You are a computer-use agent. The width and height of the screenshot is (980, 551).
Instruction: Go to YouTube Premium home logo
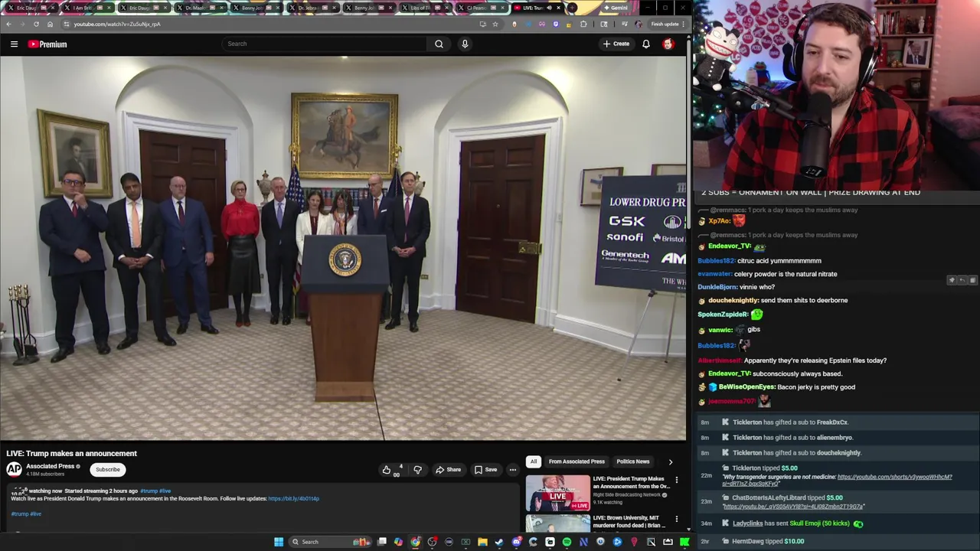(47, 44)
